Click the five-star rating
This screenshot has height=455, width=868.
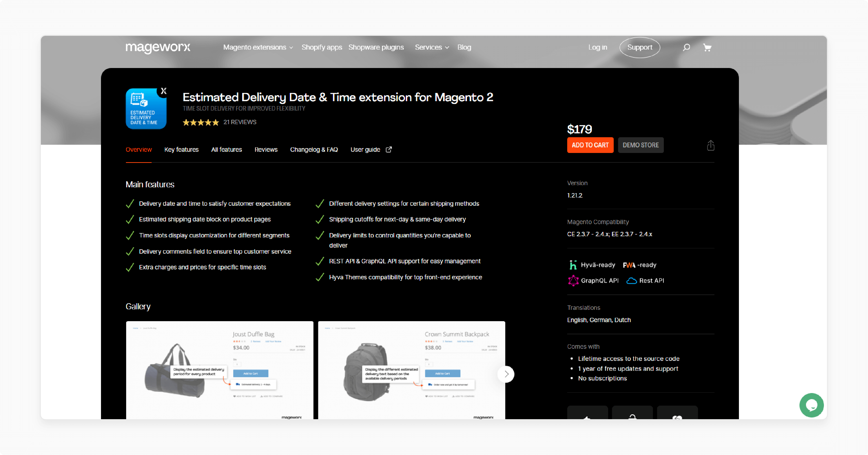point(201,122)
